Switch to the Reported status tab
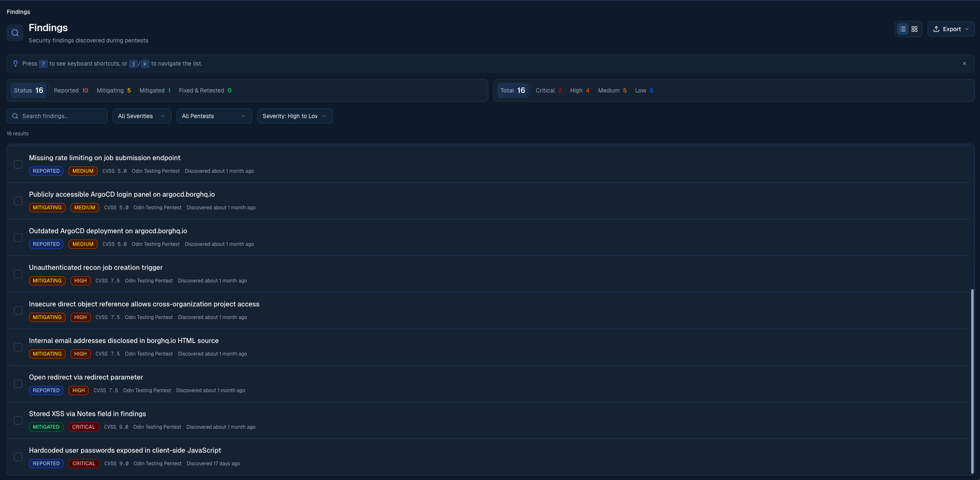 tap(71, 90)
